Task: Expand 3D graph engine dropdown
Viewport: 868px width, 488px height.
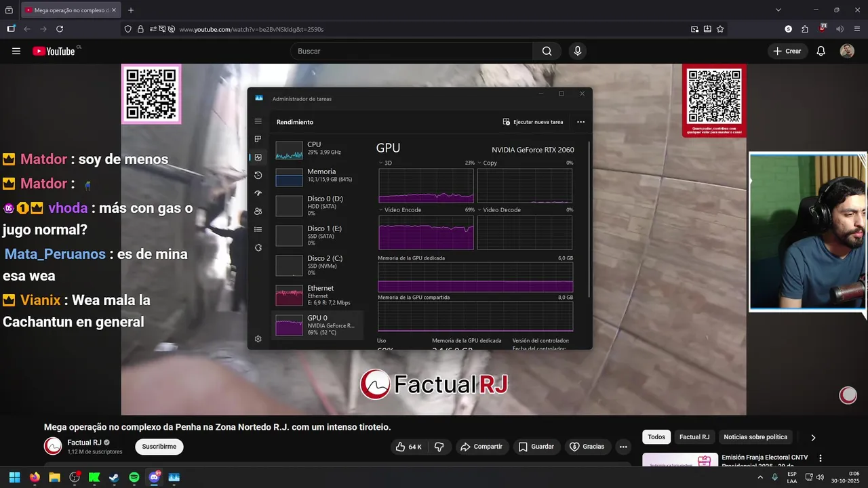Action: (x=381, y=163)
